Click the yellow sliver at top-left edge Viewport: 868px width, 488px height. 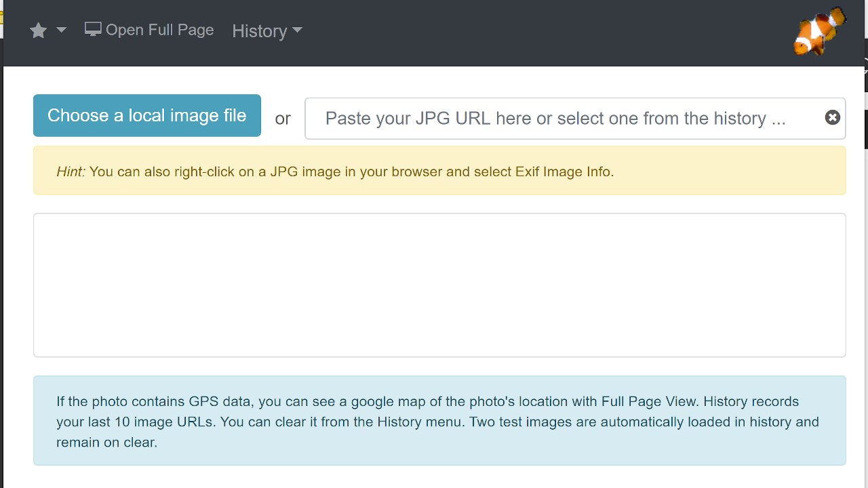[1, 17]
